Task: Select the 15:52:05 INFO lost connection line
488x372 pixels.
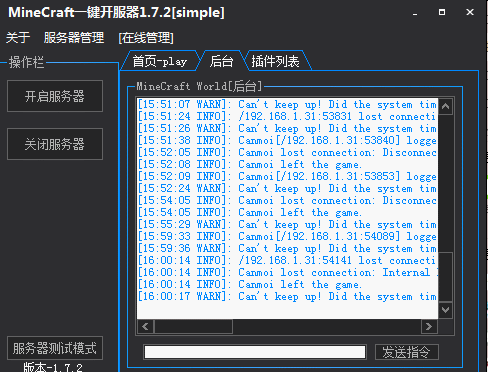Action: click(x=287, y=152)
